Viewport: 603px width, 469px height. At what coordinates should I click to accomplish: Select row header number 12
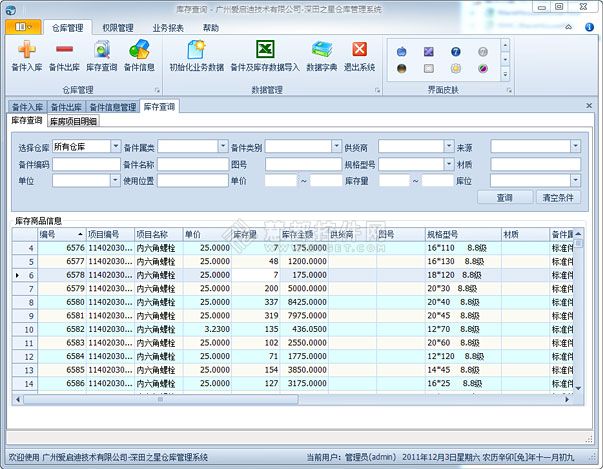click(x=25, y=357)
